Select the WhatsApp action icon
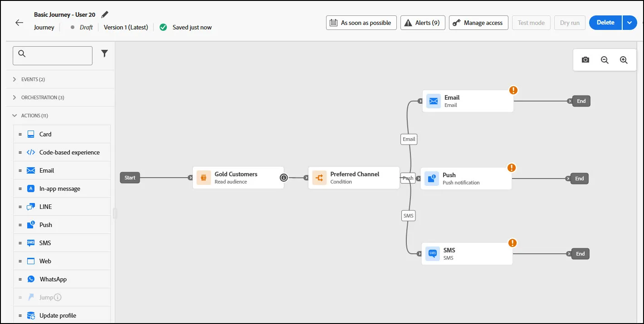 (x=31, y=279)
